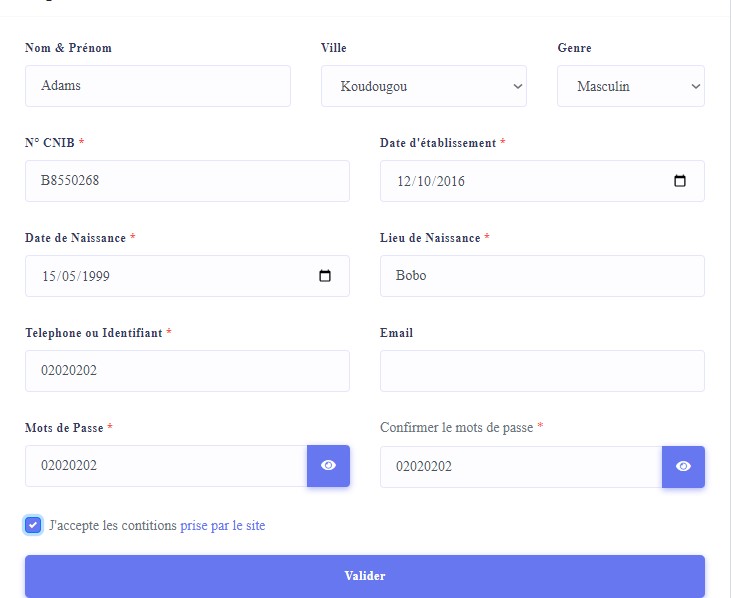
Task: Open the Ville dropdown
Action: click(424, 86)
